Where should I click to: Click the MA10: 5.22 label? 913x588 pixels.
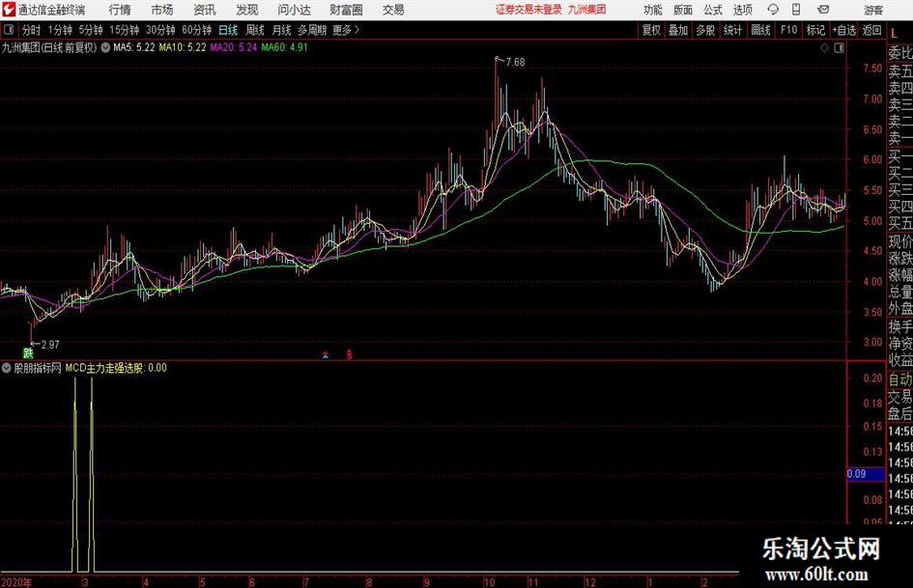183,47
